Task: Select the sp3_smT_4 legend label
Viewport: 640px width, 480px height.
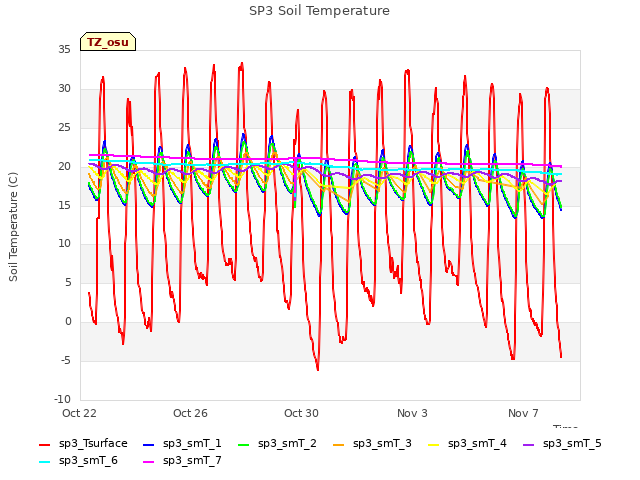Action: (x=477, y=444)
